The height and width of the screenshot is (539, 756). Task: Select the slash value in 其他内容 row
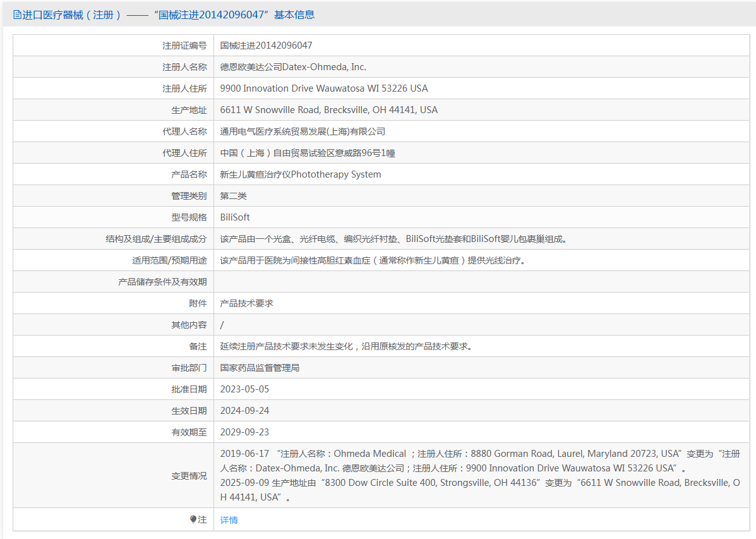pyautogui.click(x=222, y=325)
